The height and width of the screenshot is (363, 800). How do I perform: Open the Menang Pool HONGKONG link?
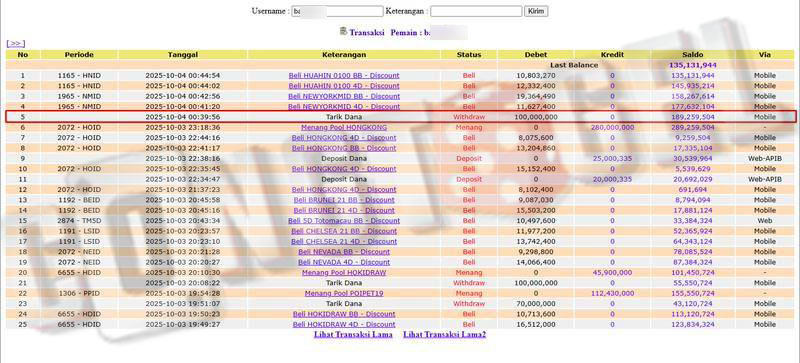click(x=344, y=127)
